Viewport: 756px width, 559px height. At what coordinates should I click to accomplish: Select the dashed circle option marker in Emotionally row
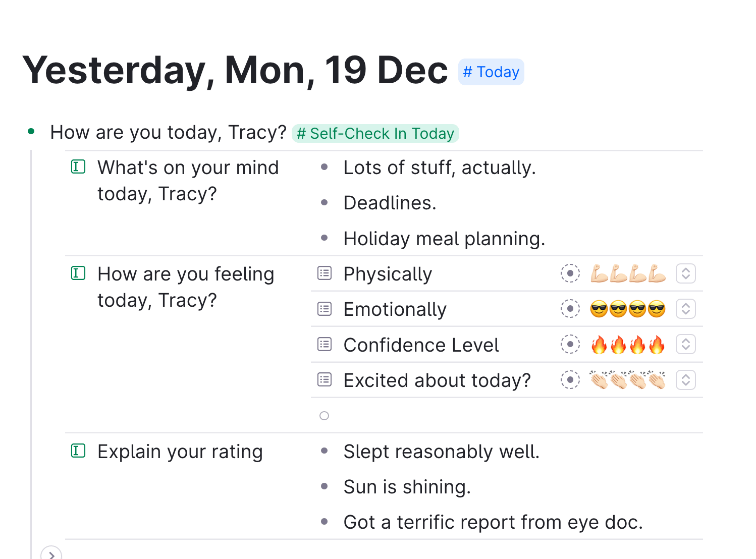[x=570, y=309]
